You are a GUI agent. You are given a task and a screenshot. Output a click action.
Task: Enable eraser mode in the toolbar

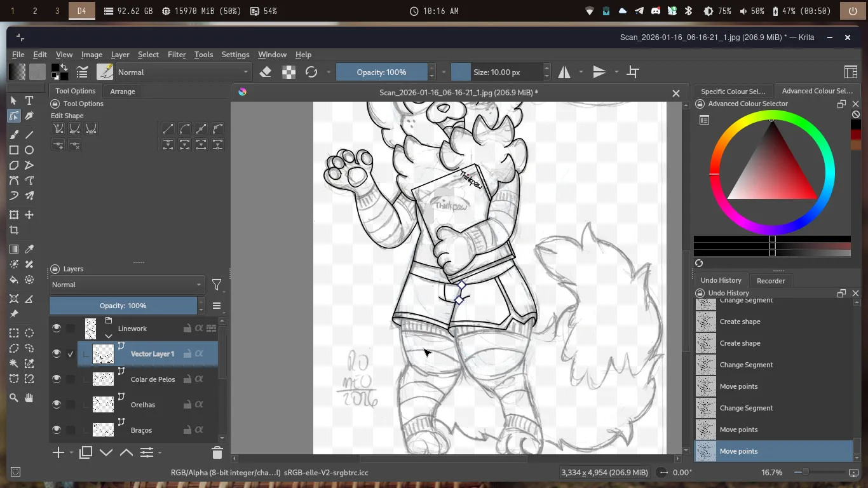(266, 72)
